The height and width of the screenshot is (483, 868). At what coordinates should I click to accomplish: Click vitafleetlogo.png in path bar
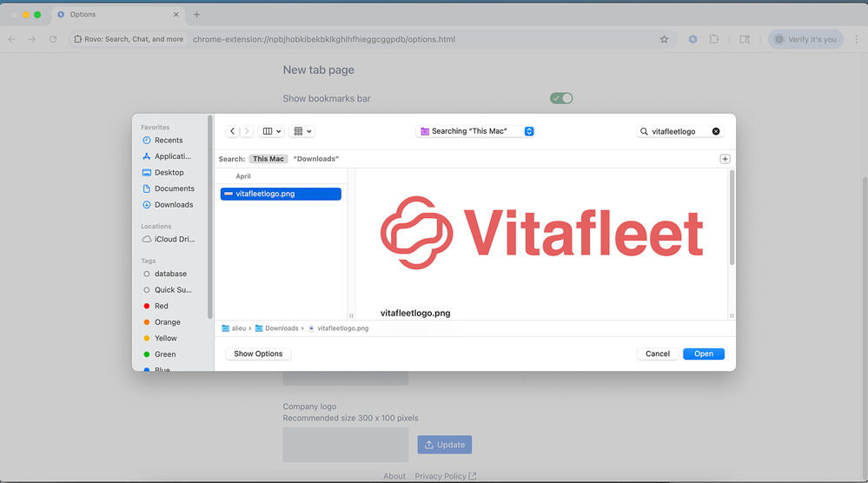(338, 328)
